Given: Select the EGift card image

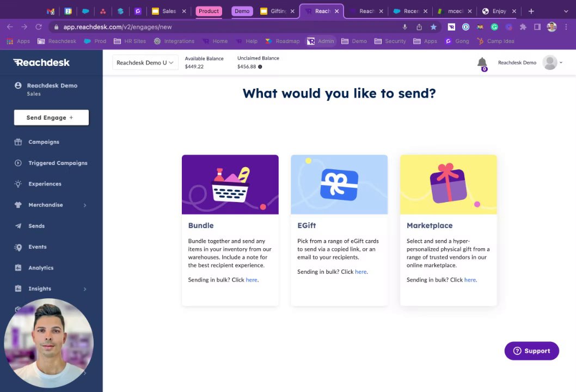Looking at the screenshot, I should 339,185.
